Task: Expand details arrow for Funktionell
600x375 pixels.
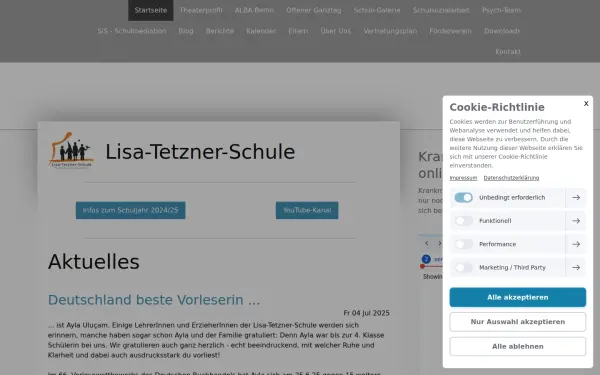Action: click(576, 221)
